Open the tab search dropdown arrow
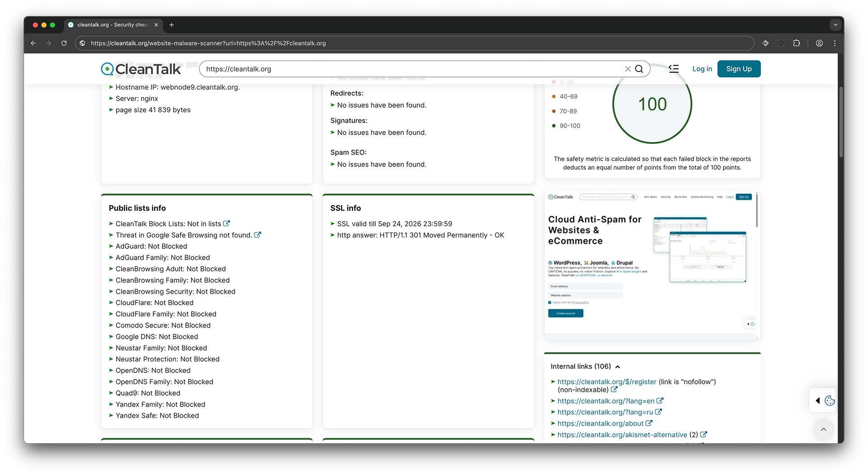The height and width of the screenshot is (475, 868). (x=835, y=25)
